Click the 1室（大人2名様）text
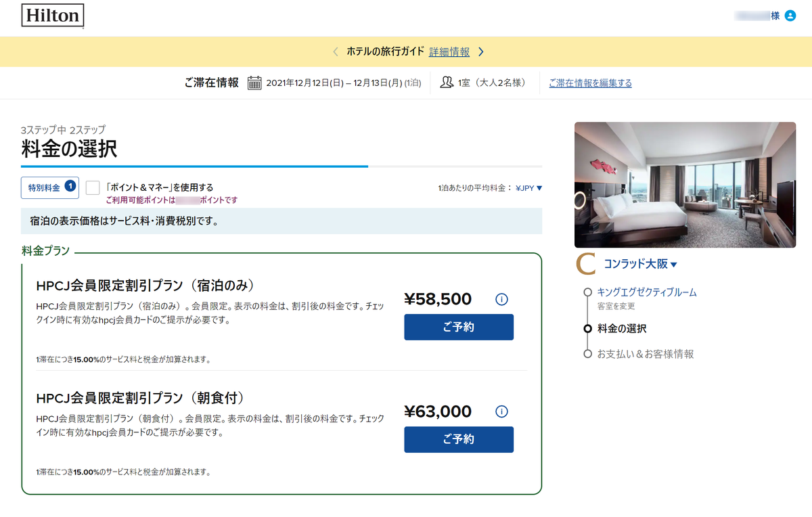 [492, 83]
